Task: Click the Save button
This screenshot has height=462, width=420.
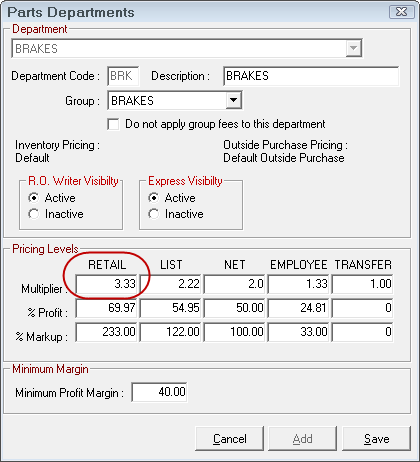Action: point(376,438)
